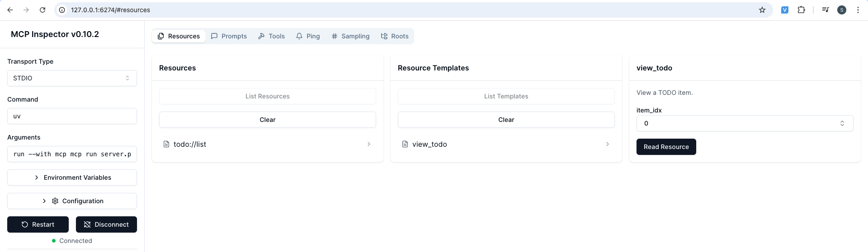
Task: Click the media control icon in toolbar
Action: point(826,10)
